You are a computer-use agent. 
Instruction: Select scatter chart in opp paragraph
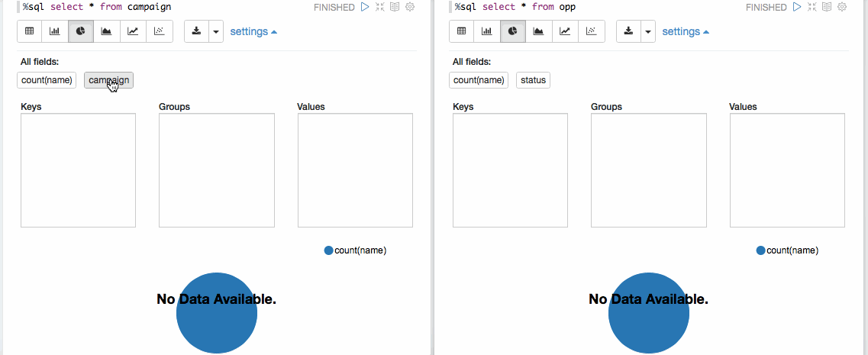591,31
